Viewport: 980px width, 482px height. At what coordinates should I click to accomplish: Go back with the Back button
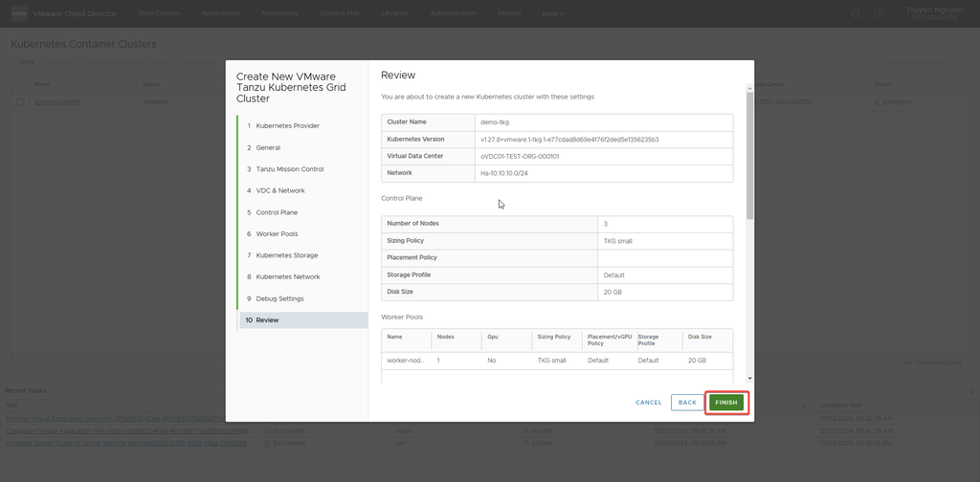tap(687, 403)
